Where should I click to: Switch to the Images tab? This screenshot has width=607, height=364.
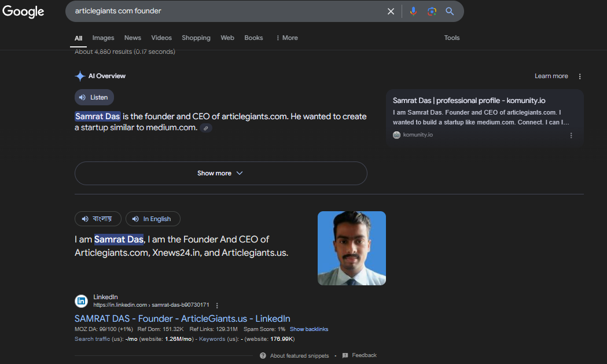(103, 38)
